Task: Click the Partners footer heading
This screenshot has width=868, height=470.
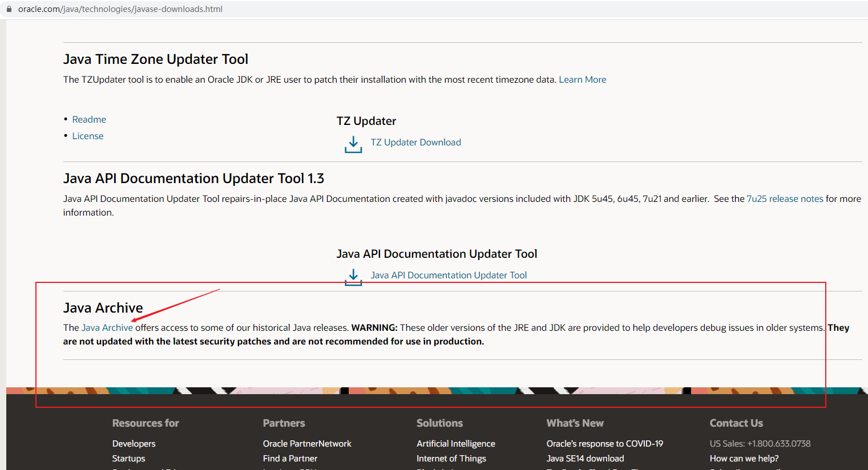Action: click(284, 423)
